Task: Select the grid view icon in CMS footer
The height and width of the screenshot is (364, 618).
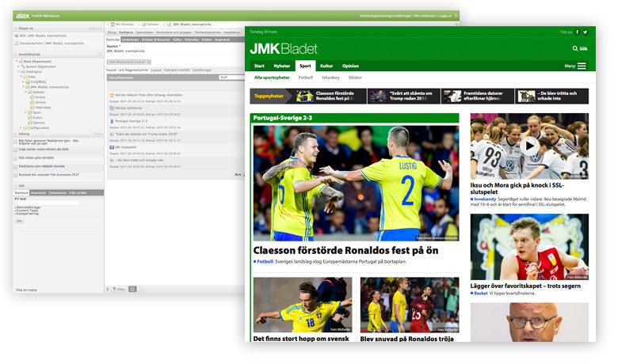Action: [133, 289]
